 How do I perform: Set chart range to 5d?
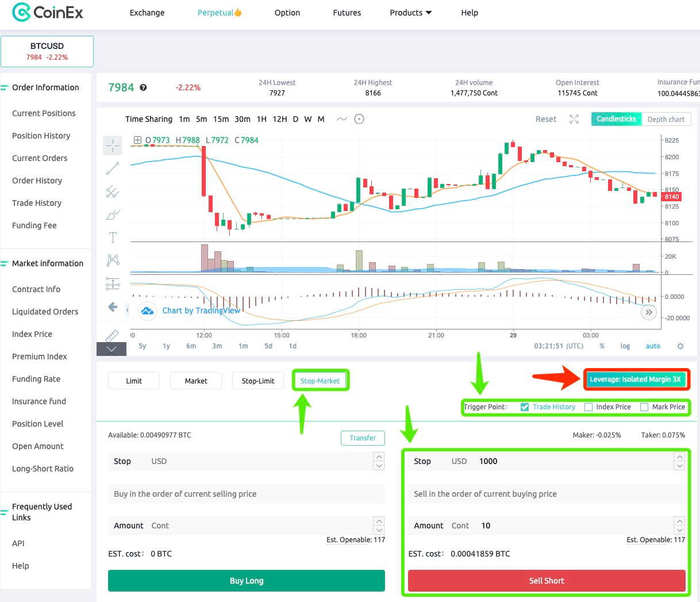click(x=268, y=346)
